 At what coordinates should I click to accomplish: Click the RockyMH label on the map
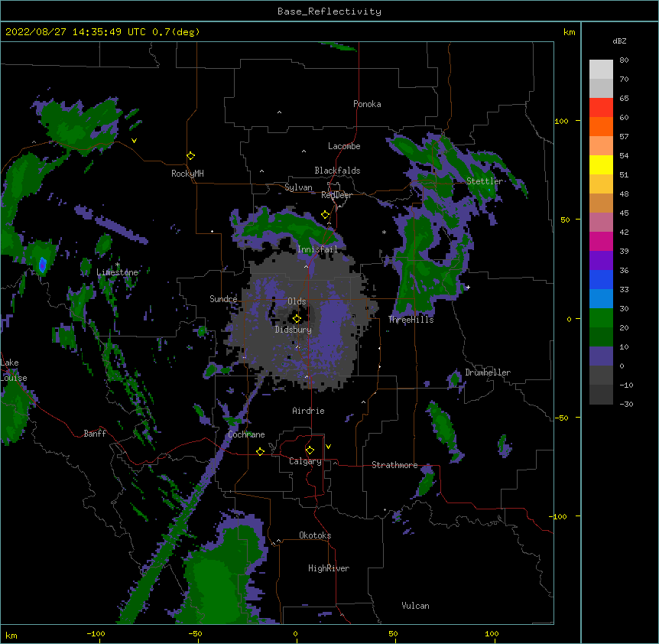(187, 174)
